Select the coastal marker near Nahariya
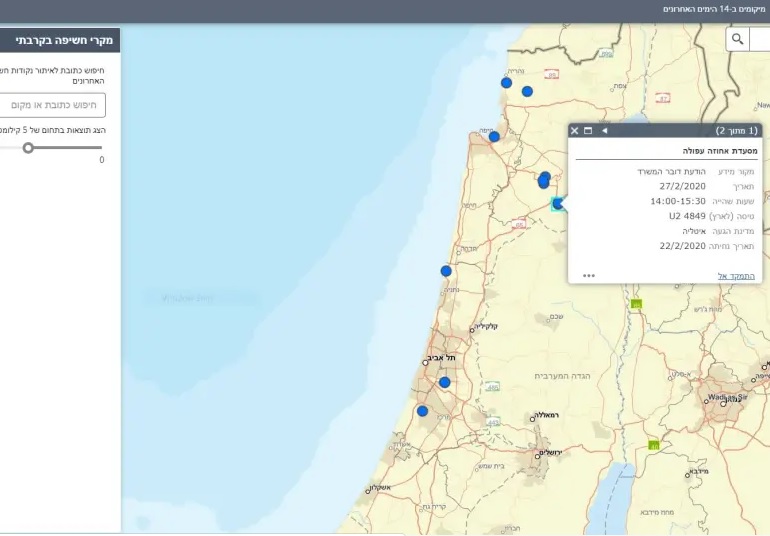 (x=506, y=83)
